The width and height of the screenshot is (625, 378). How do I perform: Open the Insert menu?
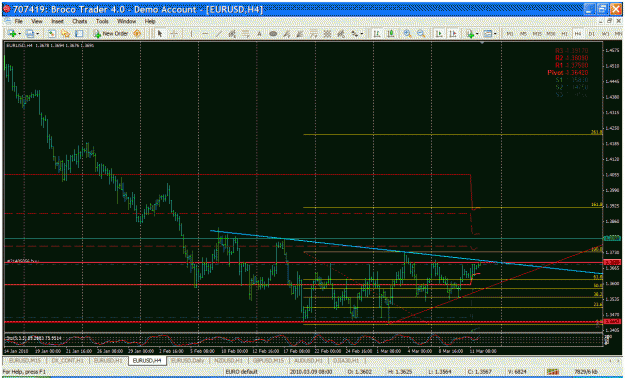(57, 21)
